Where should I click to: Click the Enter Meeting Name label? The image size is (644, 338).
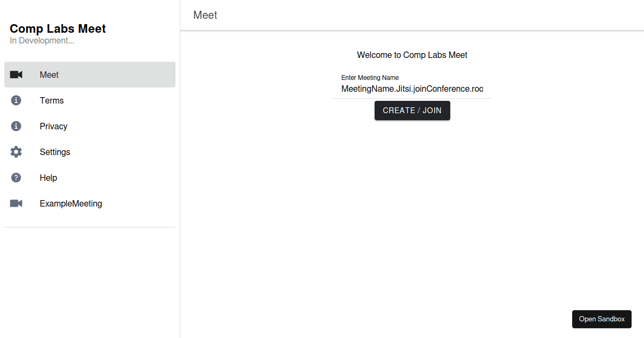tap(370, 77)
